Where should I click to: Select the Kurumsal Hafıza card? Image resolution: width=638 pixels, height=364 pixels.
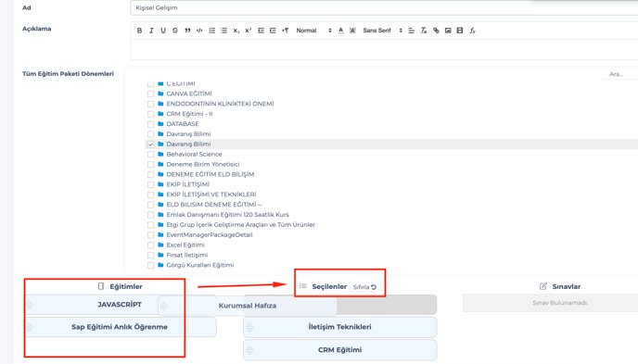[x=248, y=306]
